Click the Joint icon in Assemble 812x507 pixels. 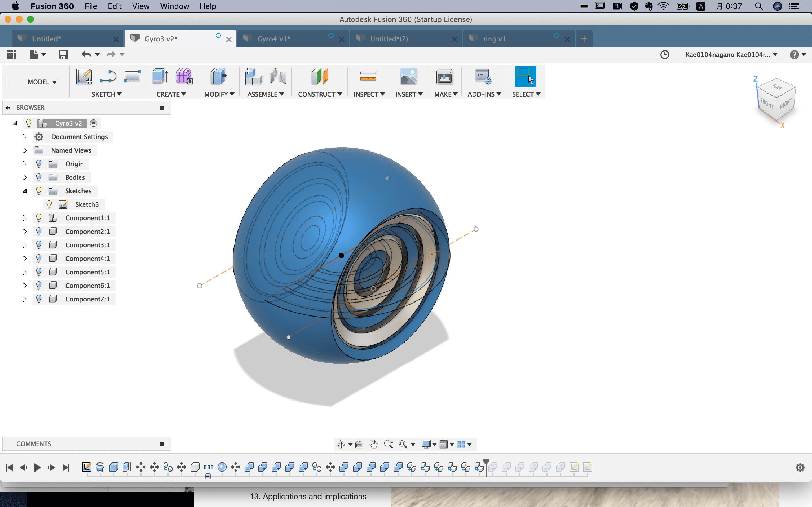point(278,76)
